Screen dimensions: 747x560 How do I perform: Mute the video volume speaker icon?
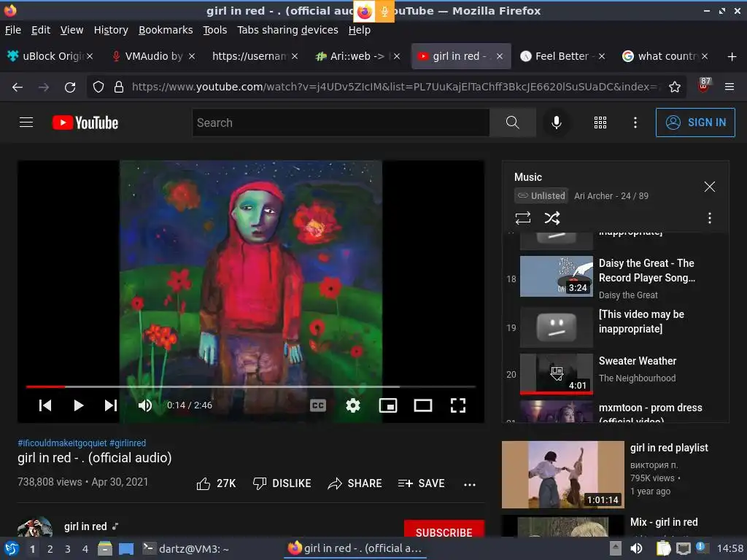[145, 405]
